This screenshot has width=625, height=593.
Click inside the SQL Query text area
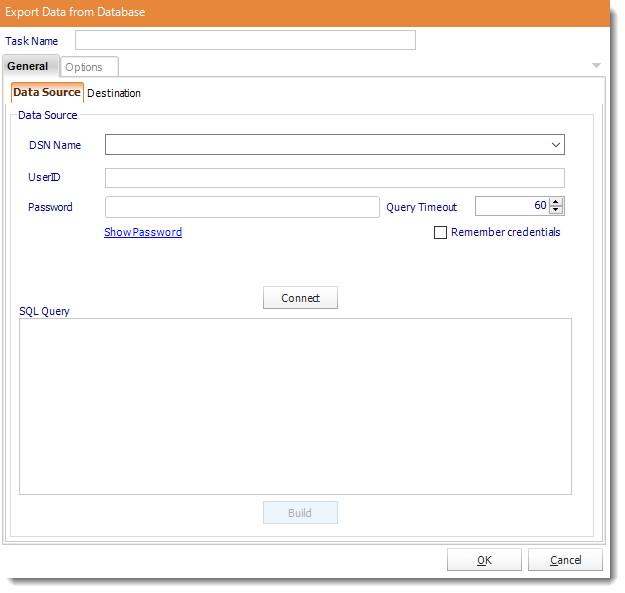point(295,406)
